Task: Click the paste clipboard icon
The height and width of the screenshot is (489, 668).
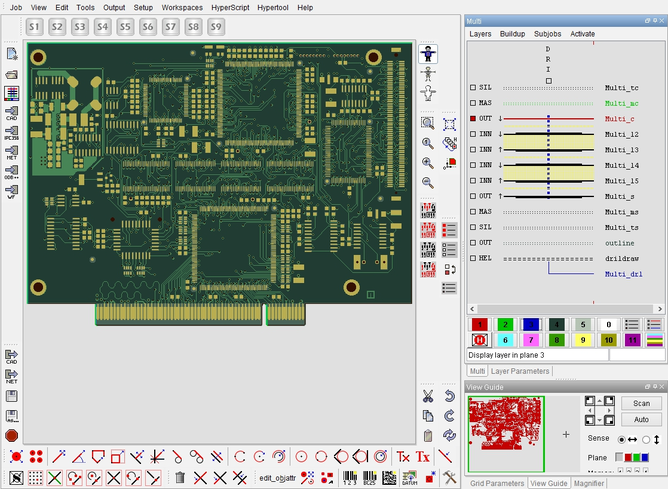Action: pos(428,435)
